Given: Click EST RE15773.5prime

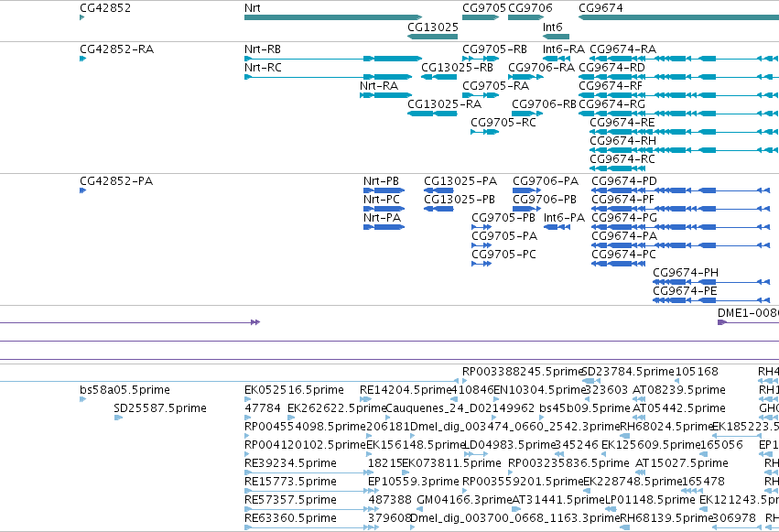Looking at the screenshot, I should point(312,492).
